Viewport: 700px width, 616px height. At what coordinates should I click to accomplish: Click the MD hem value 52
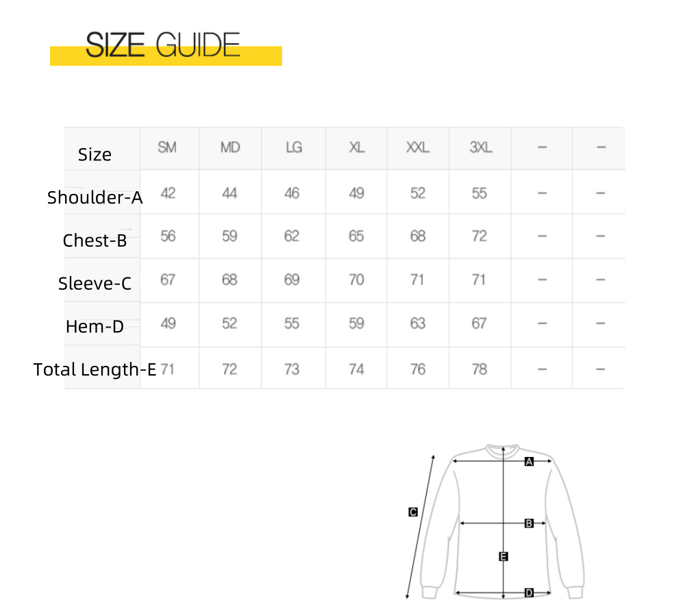[x=229, y=323]
